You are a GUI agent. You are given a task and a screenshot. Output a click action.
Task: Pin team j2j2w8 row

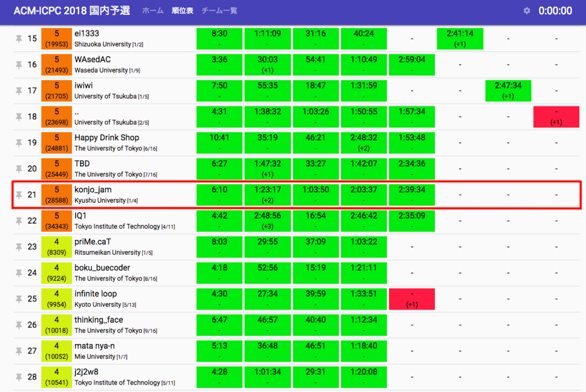(x=19, y=377)
